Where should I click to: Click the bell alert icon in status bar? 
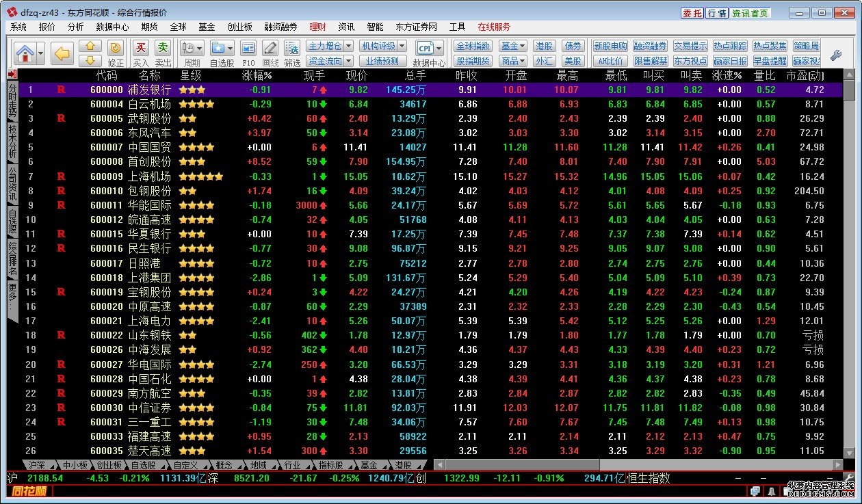click(771, 491)
